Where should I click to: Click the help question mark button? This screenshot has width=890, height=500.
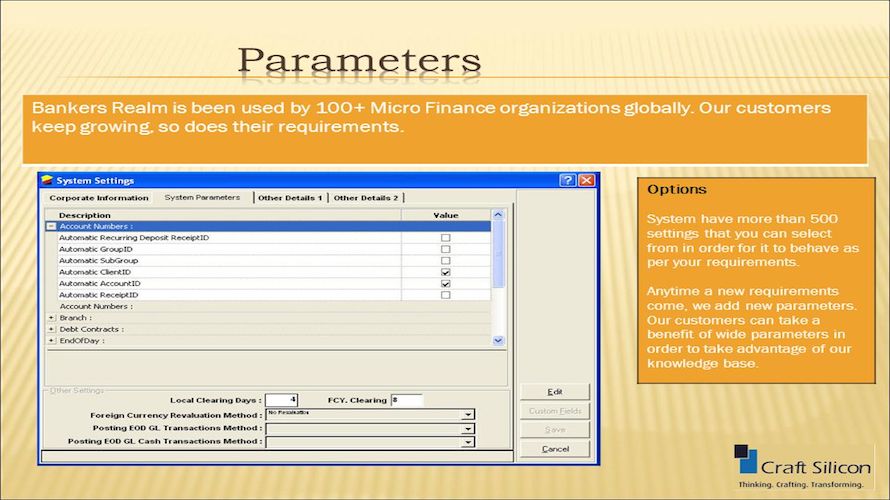pos(567,180)
